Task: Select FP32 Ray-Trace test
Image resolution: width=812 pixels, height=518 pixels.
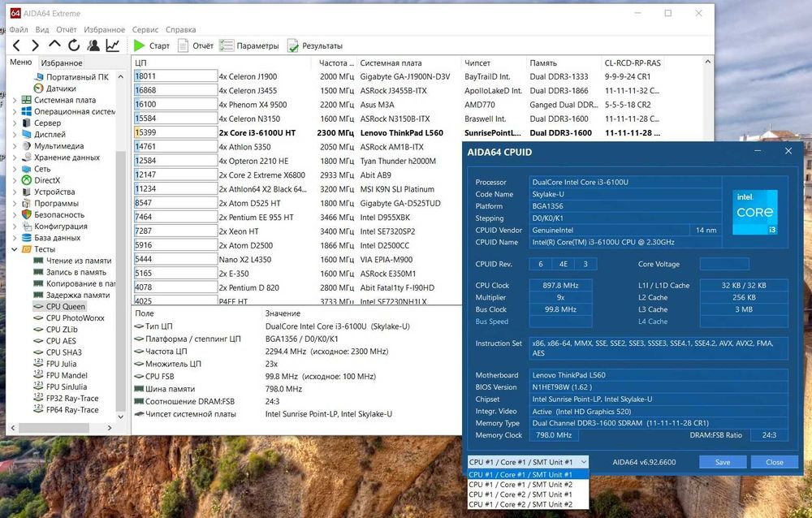Action: click(72, 398)
